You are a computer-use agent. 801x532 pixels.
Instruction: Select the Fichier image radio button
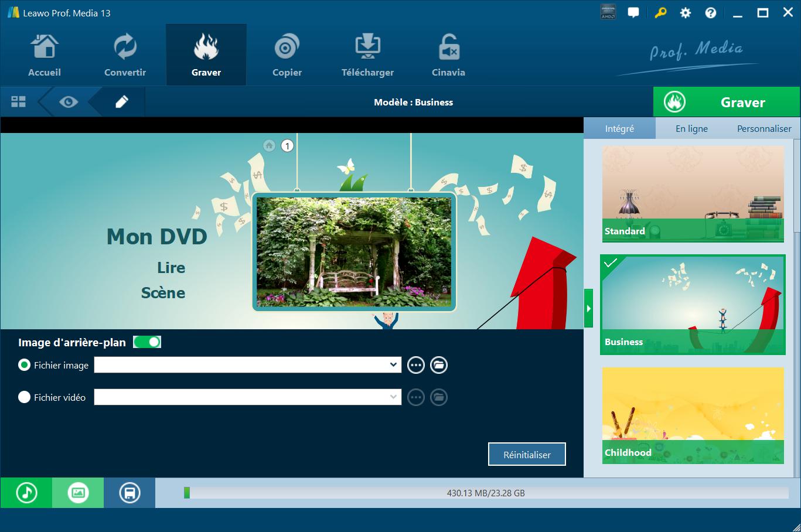[x=24, y=365]
